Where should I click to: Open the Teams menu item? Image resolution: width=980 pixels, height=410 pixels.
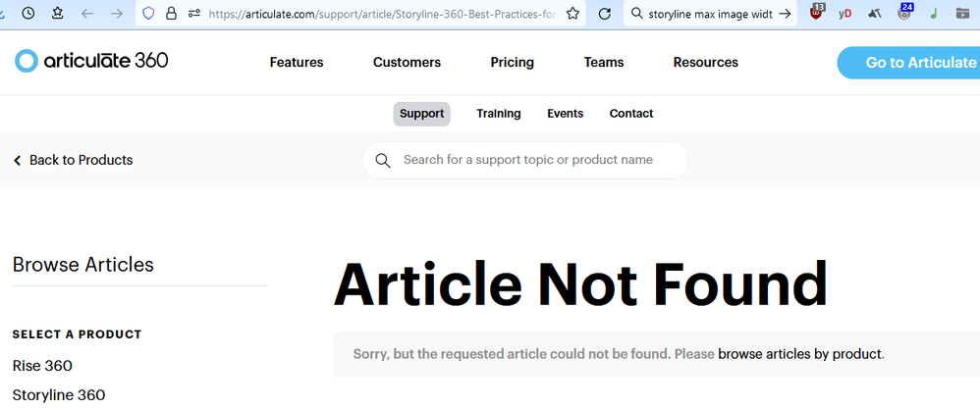pyautogui.click(x=604, y=63)
